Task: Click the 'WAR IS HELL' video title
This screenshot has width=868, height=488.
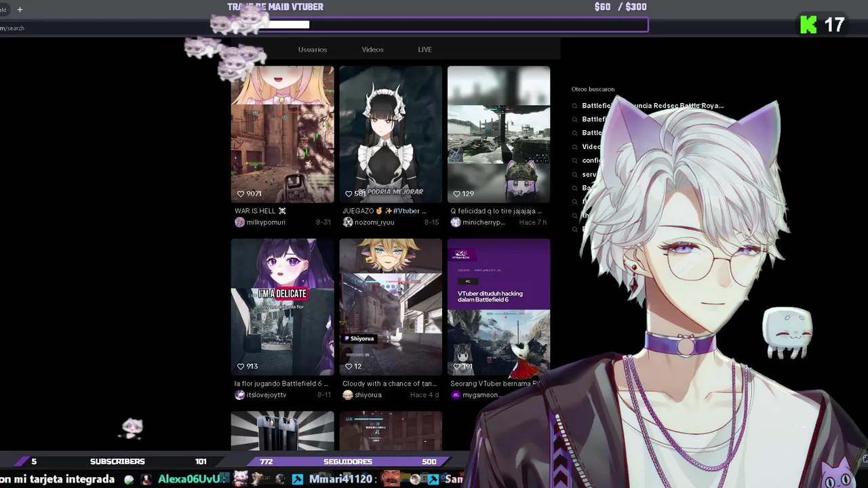Action: coord(260,211)
